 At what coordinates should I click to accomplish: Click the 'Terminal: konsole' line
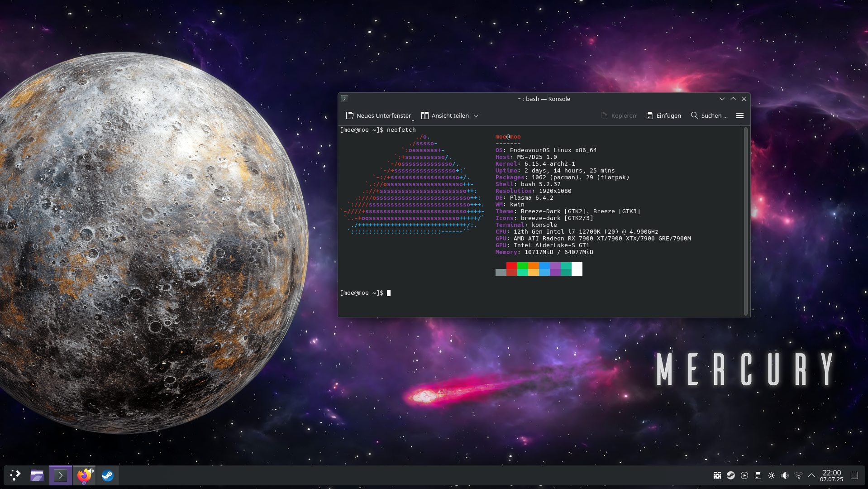(526, 225)
